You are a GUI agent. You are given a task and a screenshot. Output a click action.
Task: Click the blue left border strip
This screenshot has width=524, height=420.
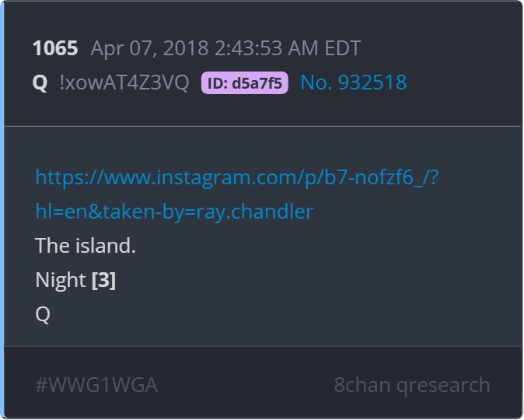[2, 210]
